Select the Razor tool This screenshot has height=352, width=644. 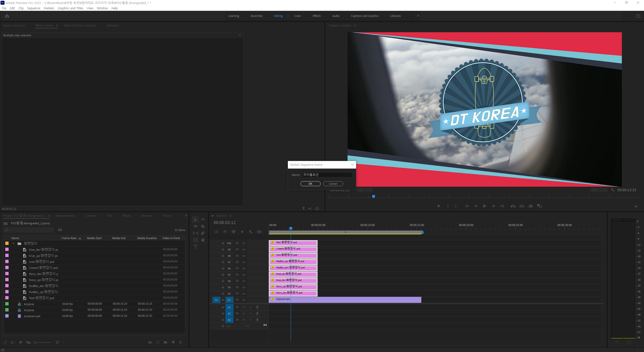click(x=203, y=227)
